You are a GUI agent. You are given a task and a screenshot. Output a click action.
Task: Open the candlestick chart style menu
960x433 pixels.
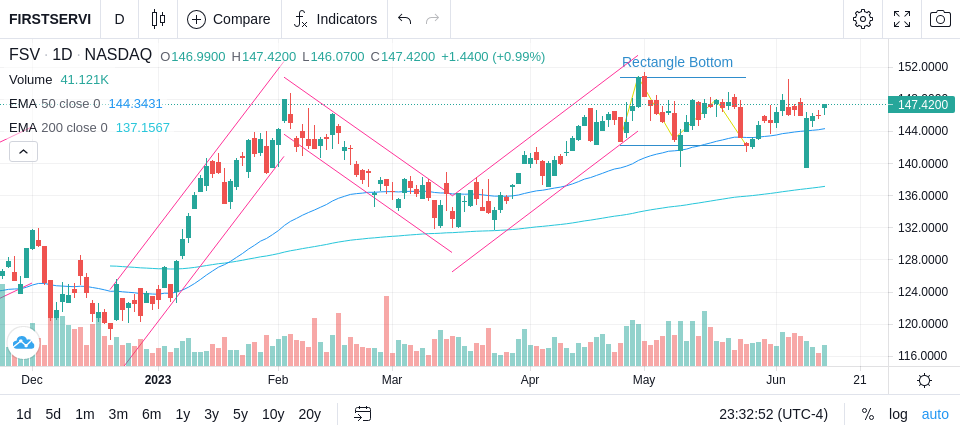(158, 19)
